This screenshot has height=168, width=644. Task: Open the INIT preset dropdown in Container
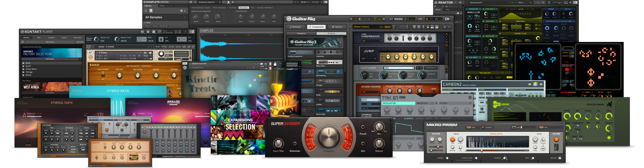pyautogui.click(x=399, y=68)
